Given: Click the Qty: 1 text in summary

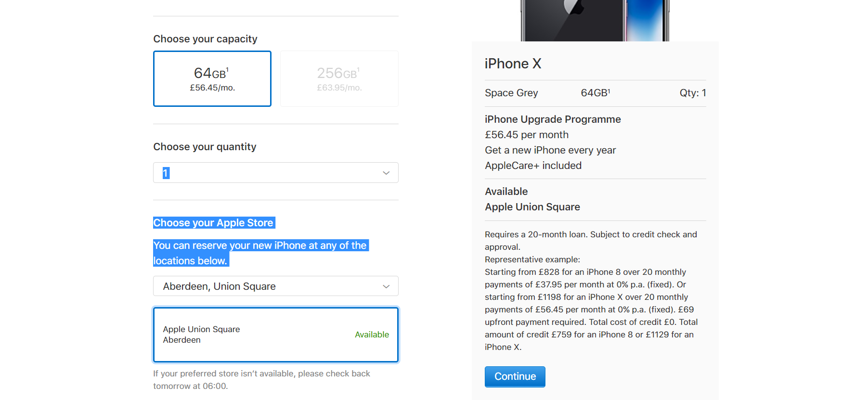Looking at the screenshot, I should 693,93.
